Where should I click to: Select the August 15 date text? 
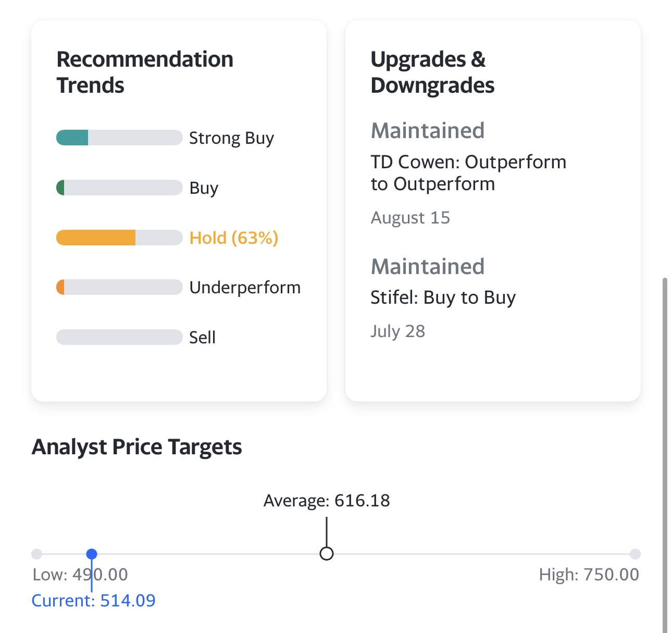point(411,217)
